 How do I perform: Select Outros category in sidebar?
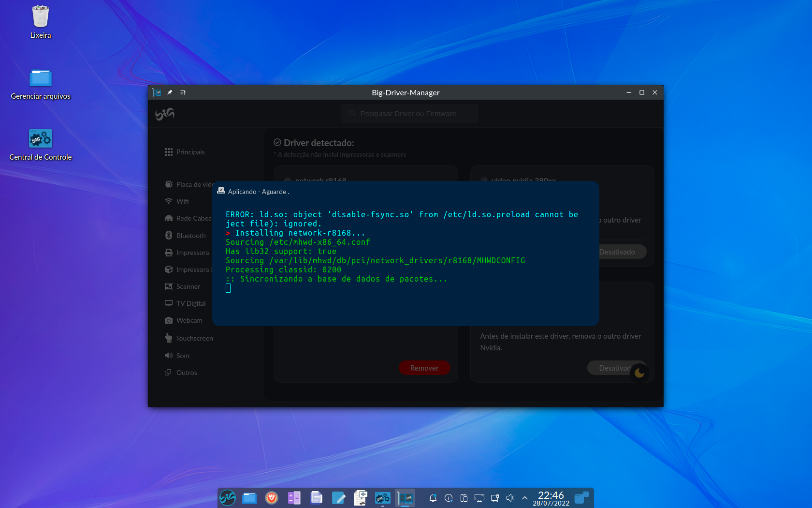[181, 373]
